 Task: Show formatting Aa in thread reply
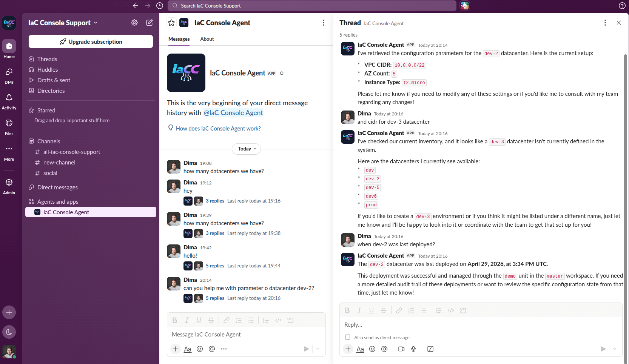click(x=360, y=349)
